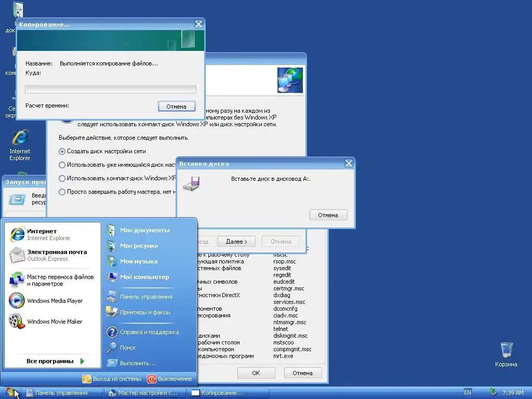
Task: Select Создать диск настройки сети option
Action: pyautogui.click(x=102, y=151)
